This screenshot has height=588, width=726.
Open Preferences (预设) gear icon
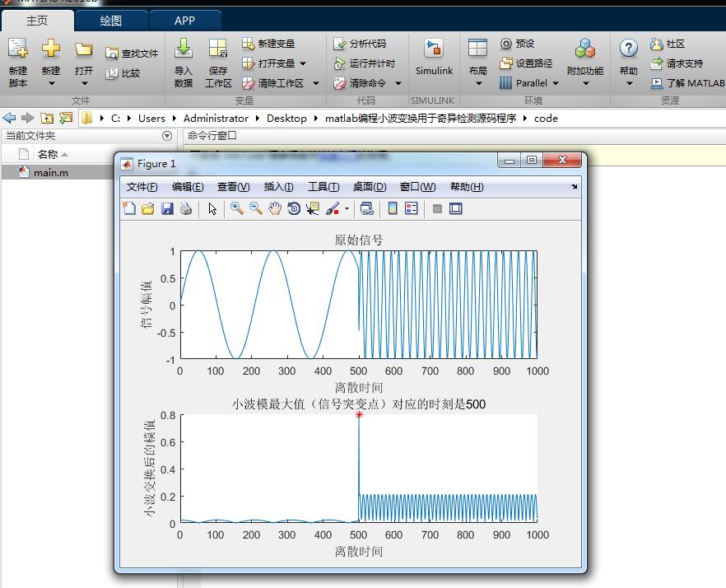coord(517,44)
